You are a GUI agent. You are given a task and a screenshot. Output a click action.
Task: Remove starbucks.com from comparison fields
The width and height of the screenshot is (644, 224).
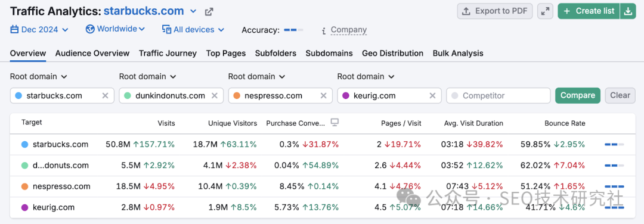point(105,95)
